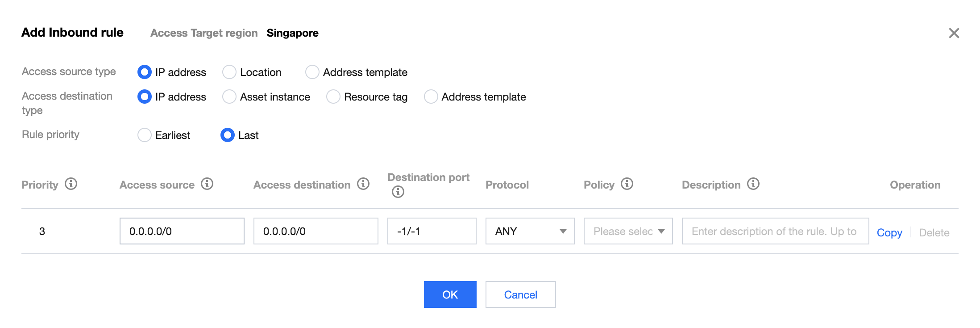Select Address template for access source type
Screen dimensions: 980x328
(x=312, y=72)
